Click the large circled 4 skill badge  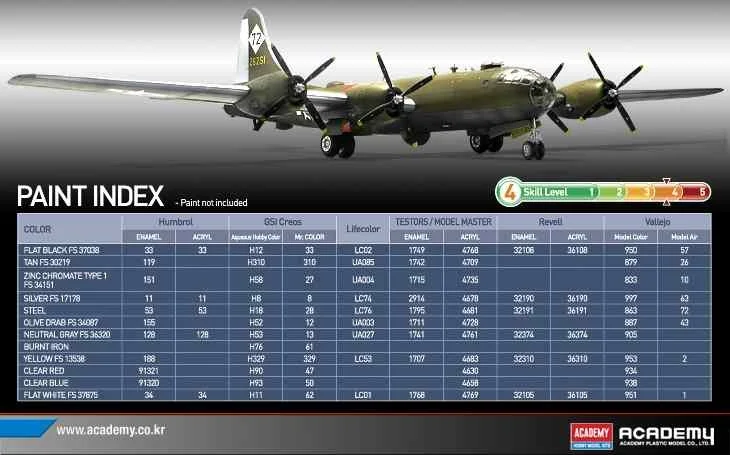(x=509, y=191)
